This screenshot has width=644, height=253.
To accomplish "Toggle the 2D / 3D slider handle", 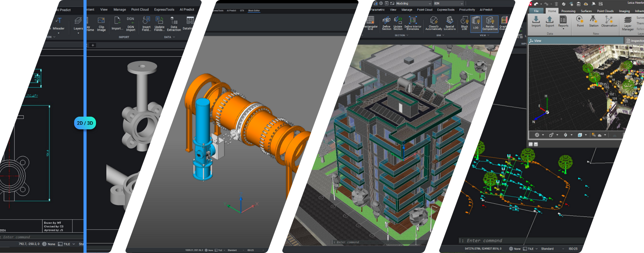I will click(85, 123).
